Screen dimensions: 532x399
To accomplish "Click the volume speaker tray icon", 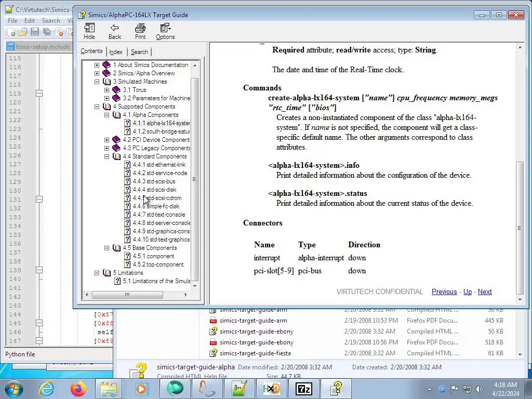I will point(480,389).
